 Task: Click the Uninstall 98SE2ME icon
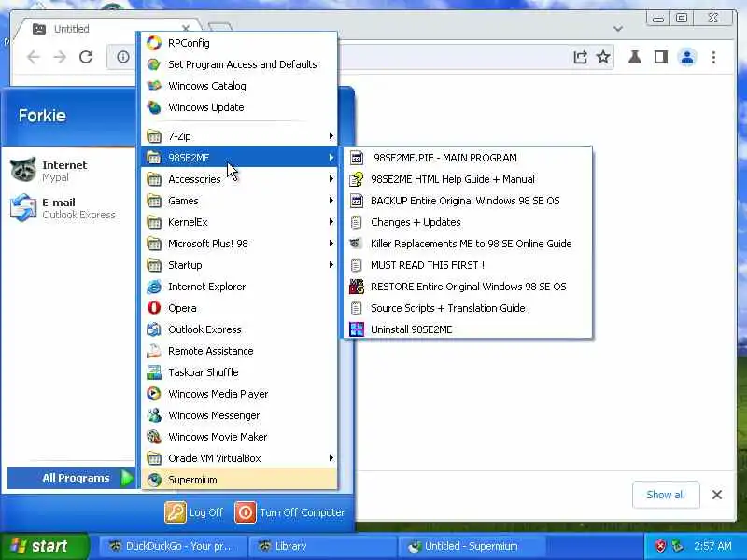pyautogui.click(x=357, y=329)
